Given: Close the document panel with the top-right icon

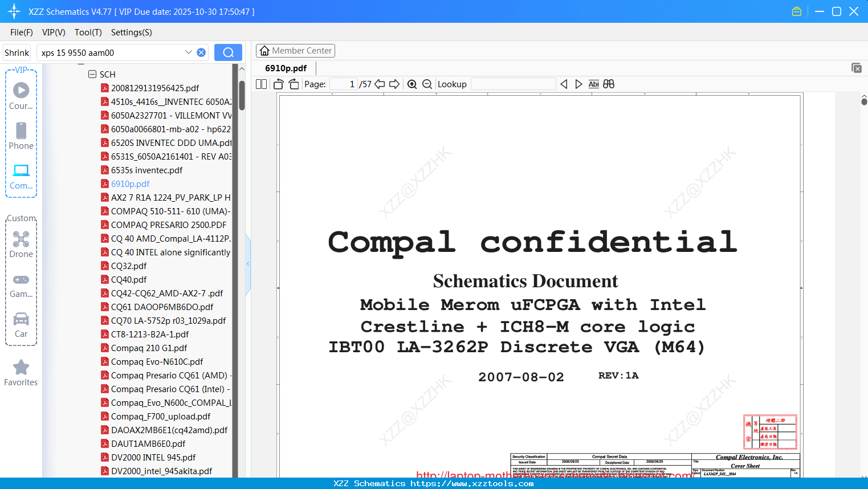Looking at the screenshot, I should [x=857, y=68].
